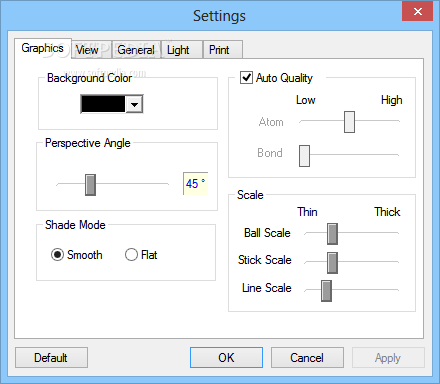This screenshot has height=384, width=440.
Task: Click the Bond quality slider thumb
Action: (x=304, y=156)
